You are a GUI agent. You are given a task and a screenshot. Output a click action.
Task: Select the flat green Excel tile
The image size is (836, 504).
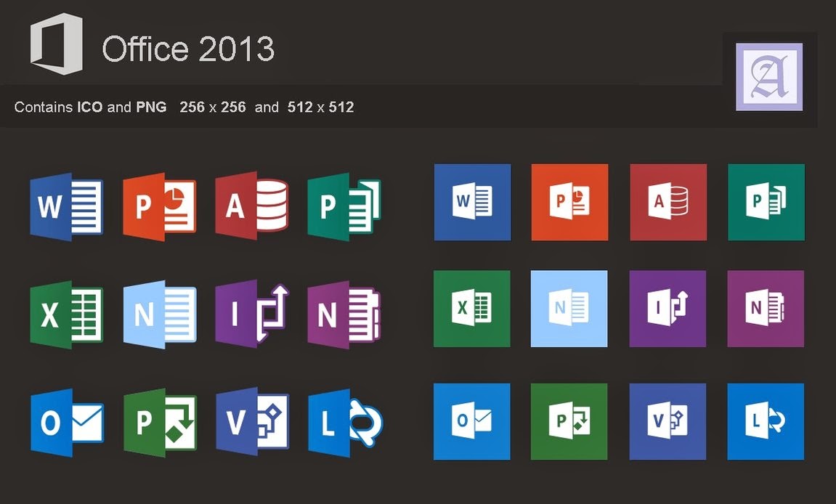(472, 308)
